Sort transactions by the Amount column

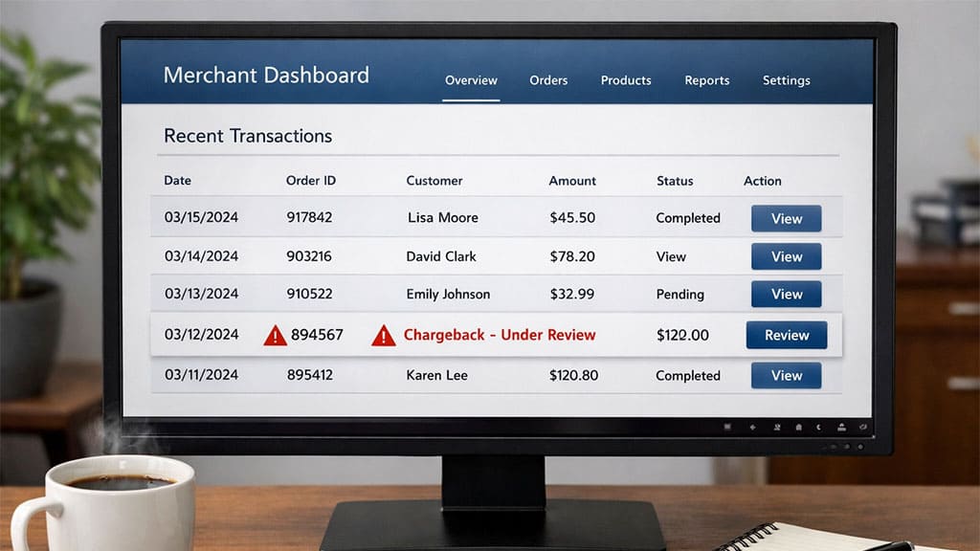[x=572, y=181]
